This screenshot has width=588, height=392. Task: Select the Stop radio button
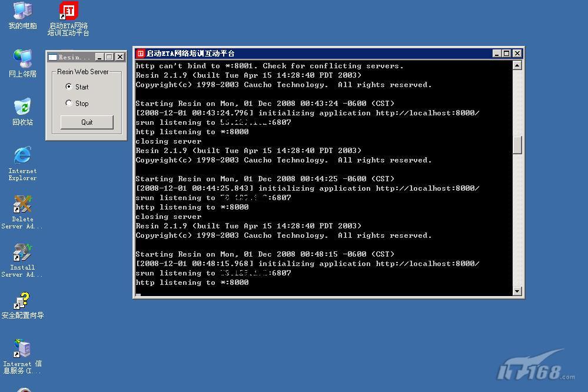(69, 103)
